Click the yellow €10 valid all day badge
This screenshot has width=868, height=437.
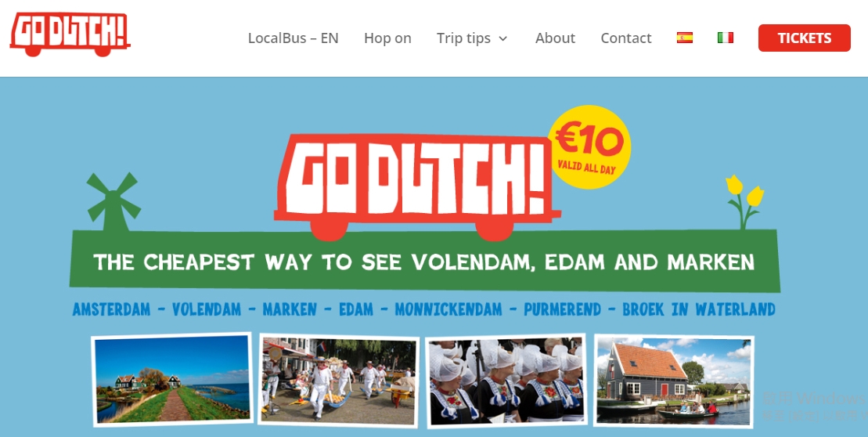589,146
